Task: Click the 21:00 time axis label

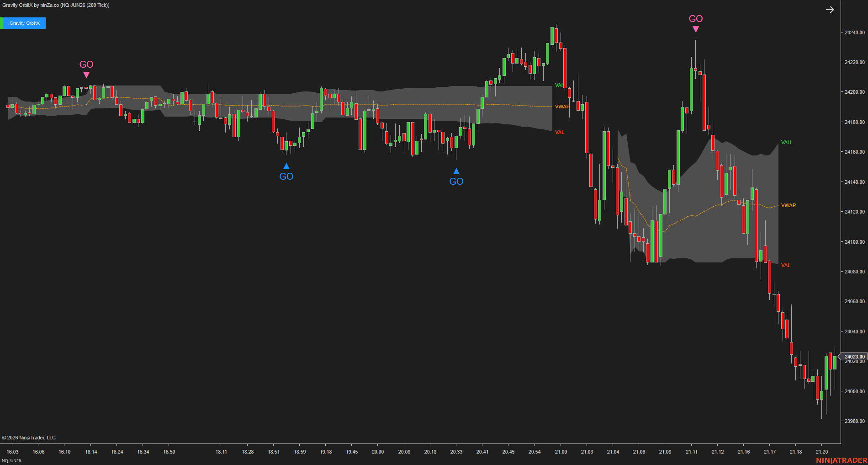Action: point(561,452)
